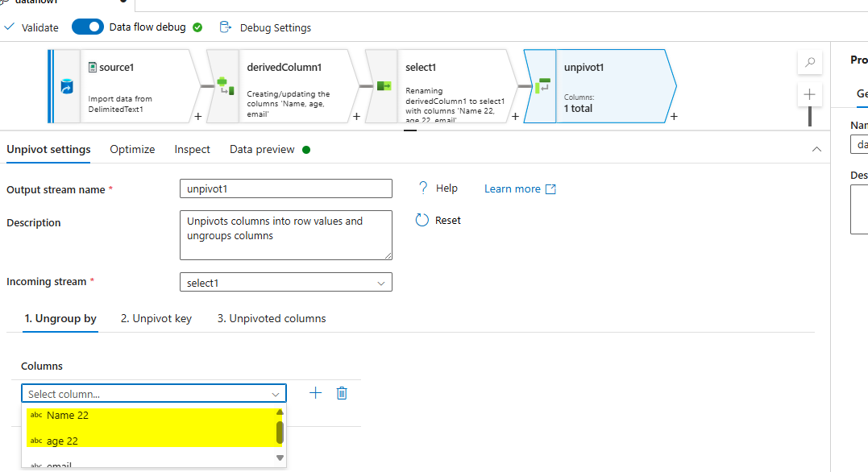Open the Inspect tab
The image size is (868, 472).
[x=192, y=149]
